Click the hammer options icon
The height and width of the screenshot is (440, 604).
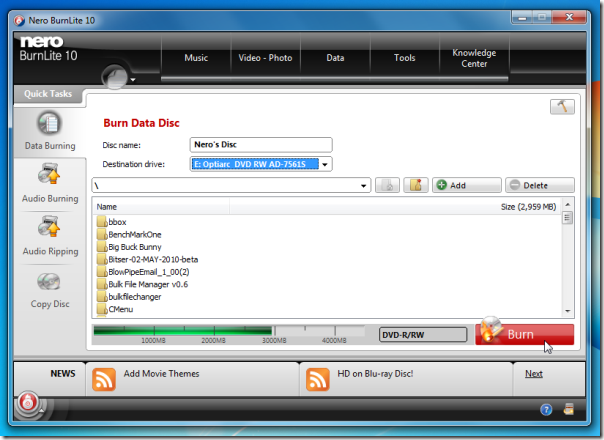(562, 107)
